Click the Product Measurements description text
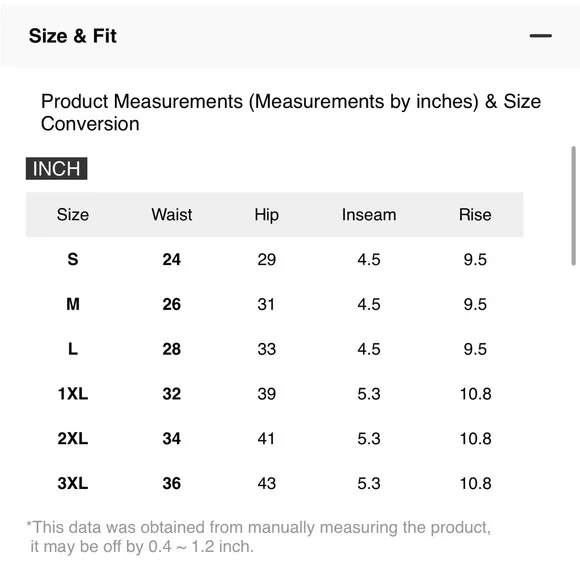Viewport: 580px width, 580px height. [x=291, y=112]
